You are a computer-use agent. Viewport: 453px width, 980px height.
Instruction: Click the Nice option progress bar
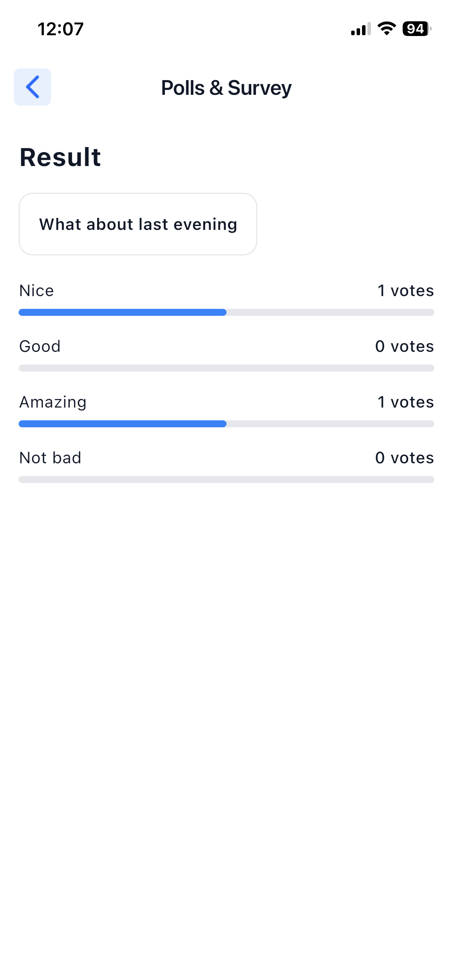[226, 312]
